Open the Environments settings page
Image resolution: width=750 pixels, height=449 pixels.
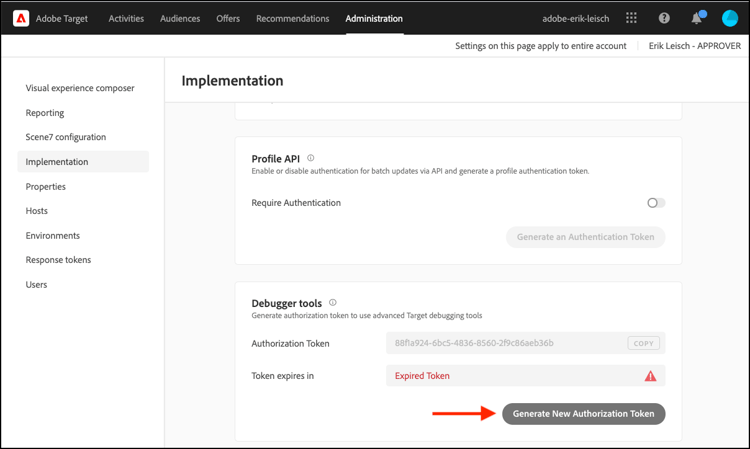[x=53, y=235]
